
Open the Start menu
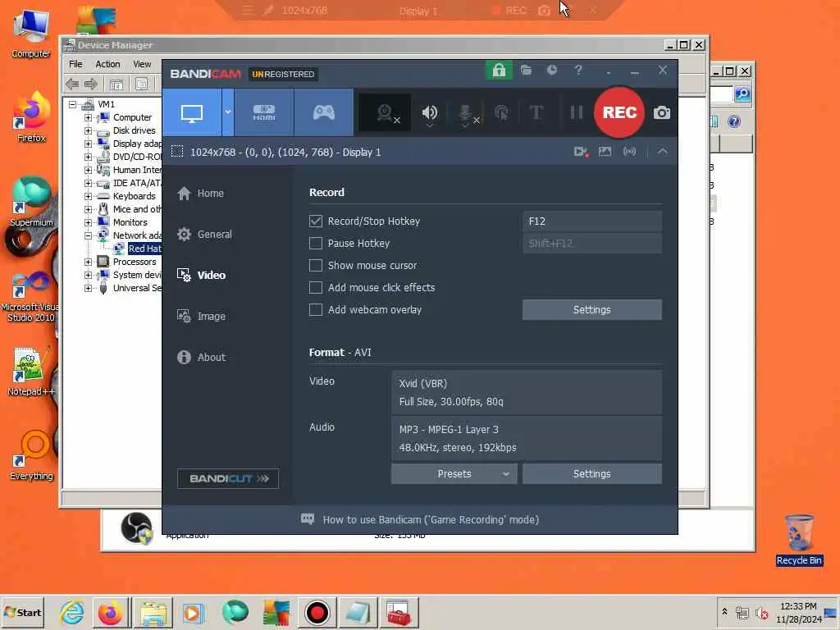pyautogui.click(x=22, y=612)
